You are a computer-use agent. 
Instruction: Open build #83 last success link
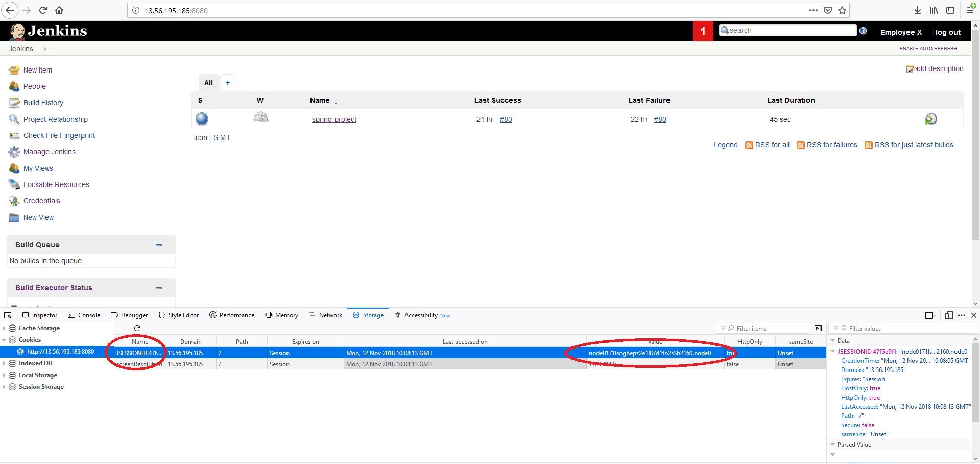(x=506, y=119)
